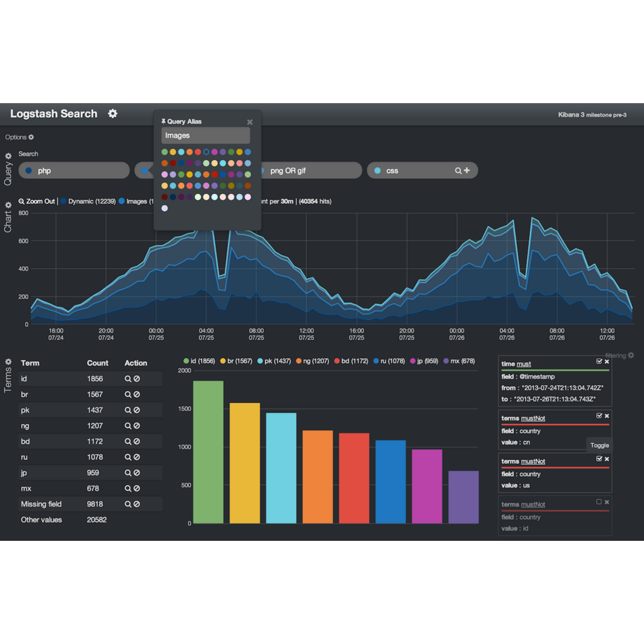Enable the greyed-out country id filter checkbox
This screenshot has width=644, height=644.
click(599, 502)
